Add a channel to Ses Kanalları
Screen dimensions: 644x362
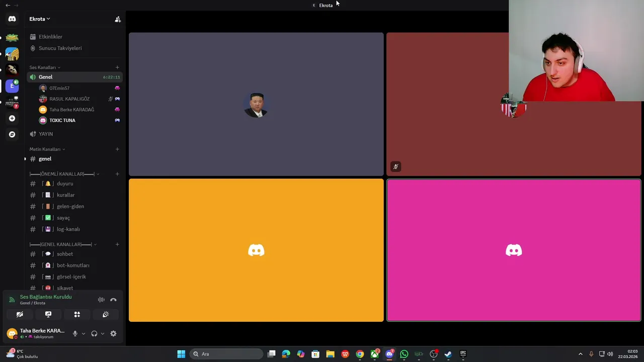point(117,67)
